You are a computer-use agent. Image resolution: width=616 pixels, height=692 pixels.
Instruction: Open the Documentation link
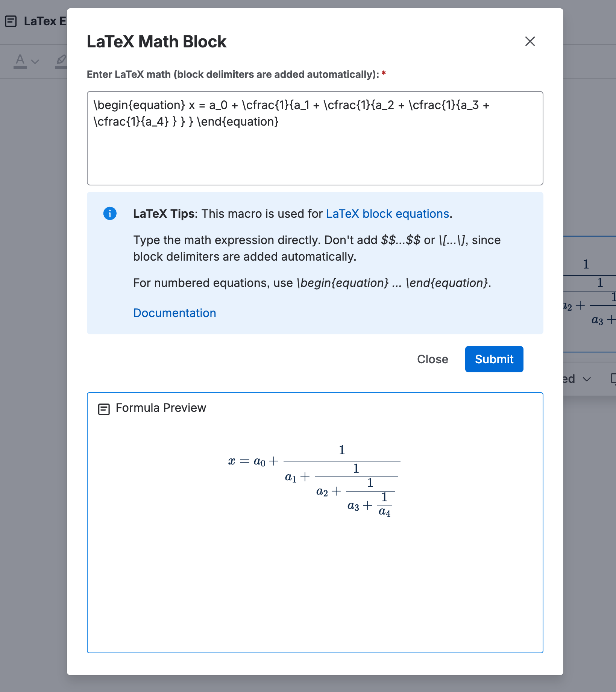point(174,313)
